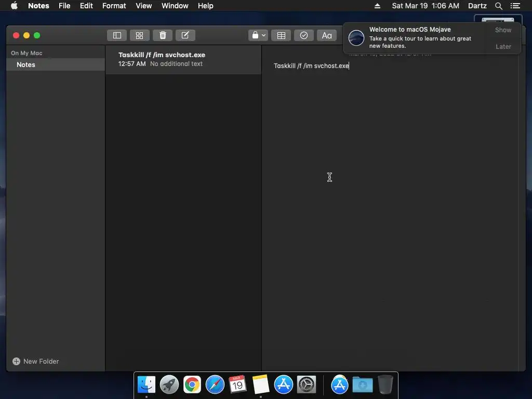
Task: Open Calendar from the Dock
Action: coord(237,385)
